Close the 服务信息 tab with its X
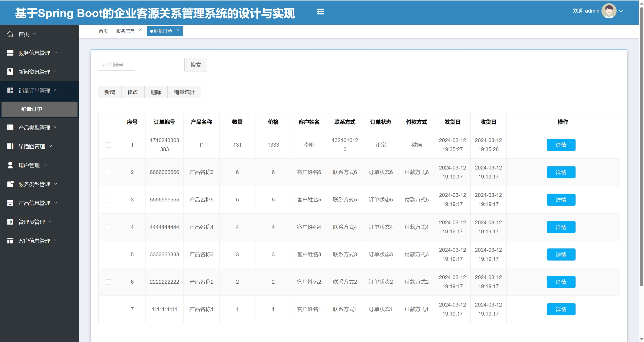 [140, 30]
